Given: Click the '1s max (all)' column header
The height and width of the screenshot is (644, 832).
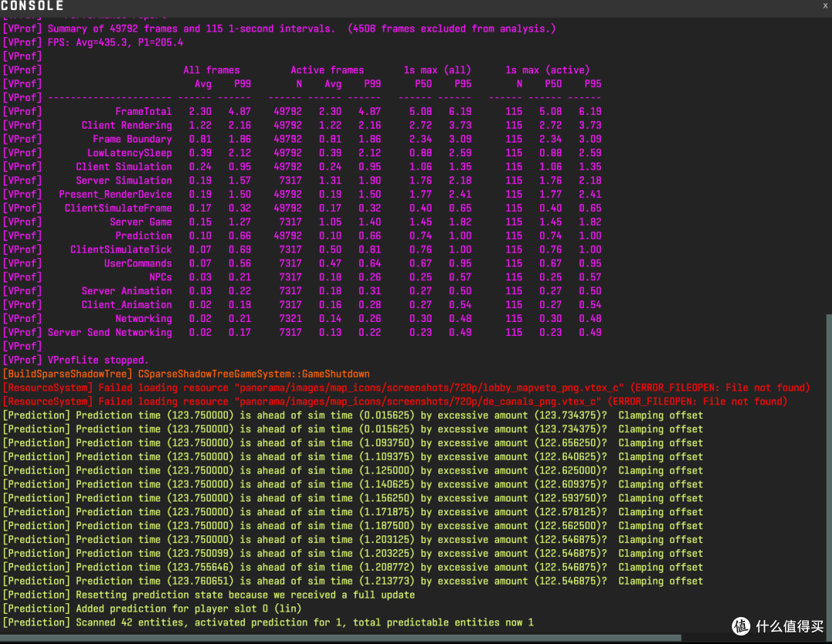Looking at the screenshot, I should click(x=438, y=70).
